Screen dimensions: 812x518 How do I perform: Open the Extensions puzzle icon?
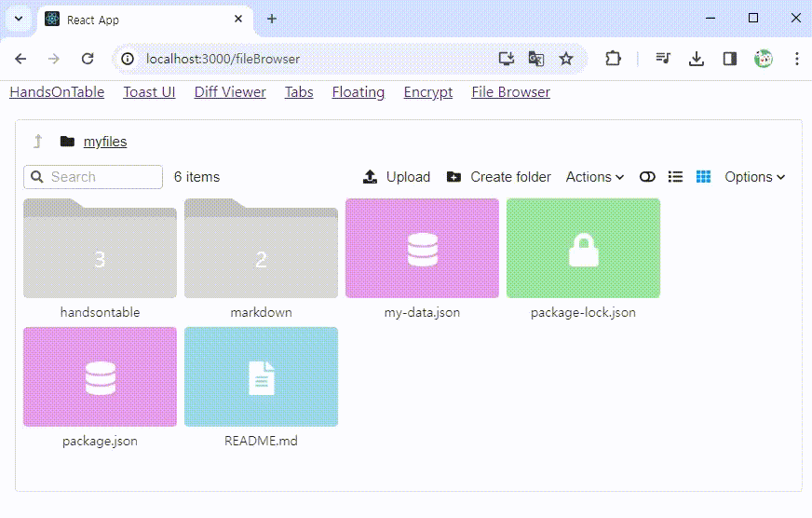(613, 59)
